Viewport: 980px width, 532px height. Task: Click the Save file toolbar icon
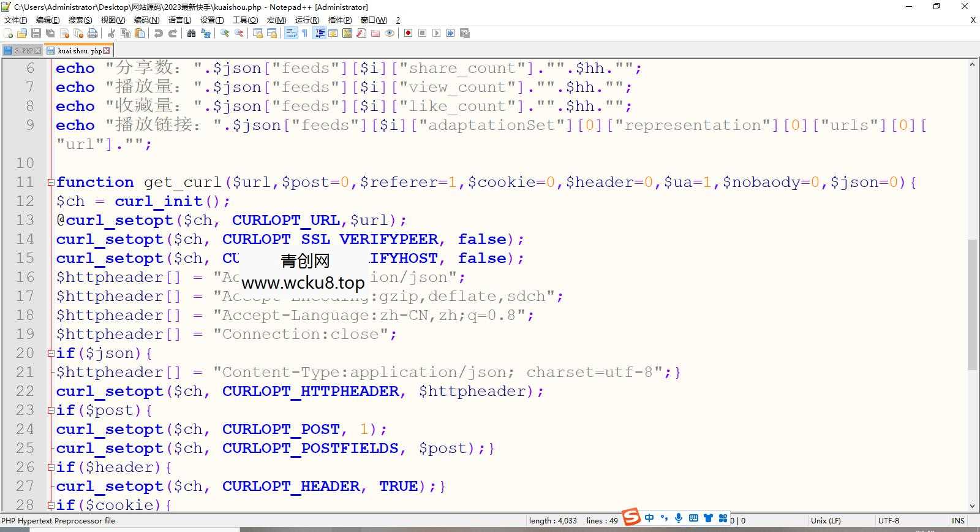(36, 33)
